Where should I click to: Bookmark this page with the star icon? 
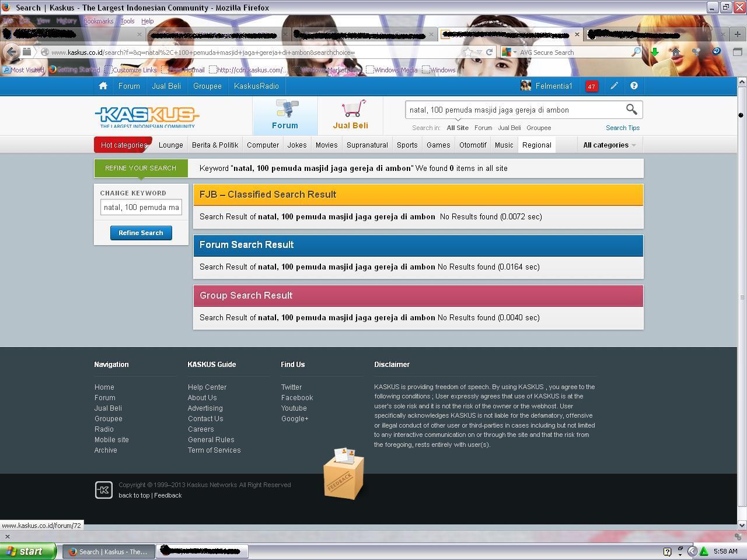point(468,52)
